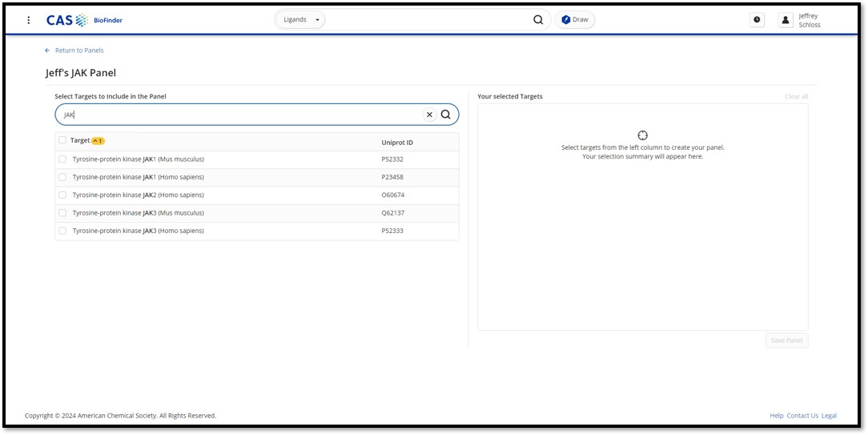
Task: Click the back arrow beside Return to Panels
Action: (x=47, y=50)
